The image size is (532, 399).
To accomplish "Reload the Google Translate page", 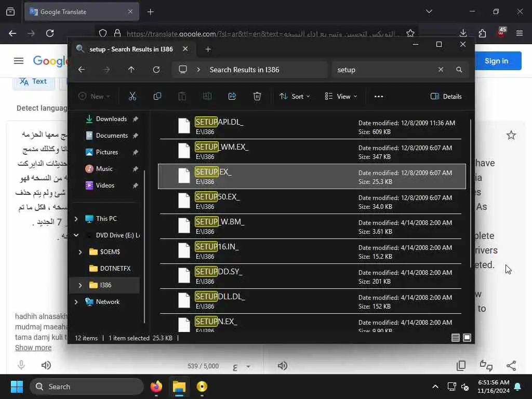I will click(x=50, y=33).
